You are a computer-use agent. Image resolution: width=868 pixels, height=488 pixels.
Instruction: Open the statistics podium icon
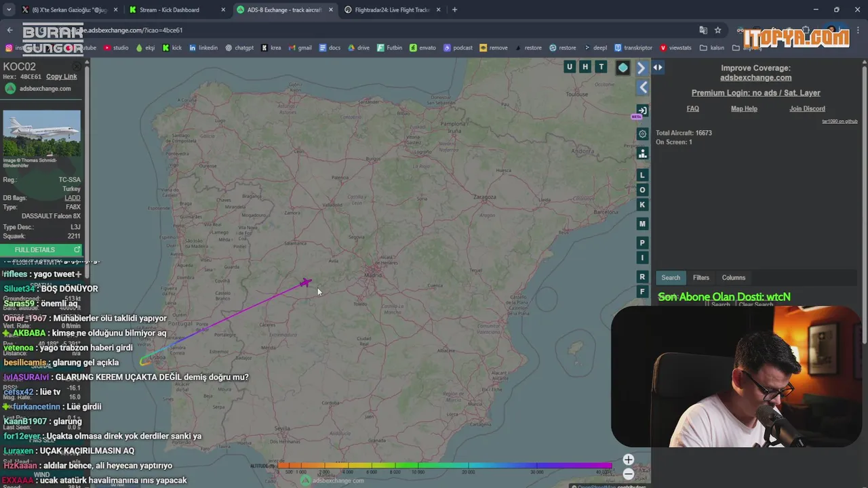click(x=642, y=154)
